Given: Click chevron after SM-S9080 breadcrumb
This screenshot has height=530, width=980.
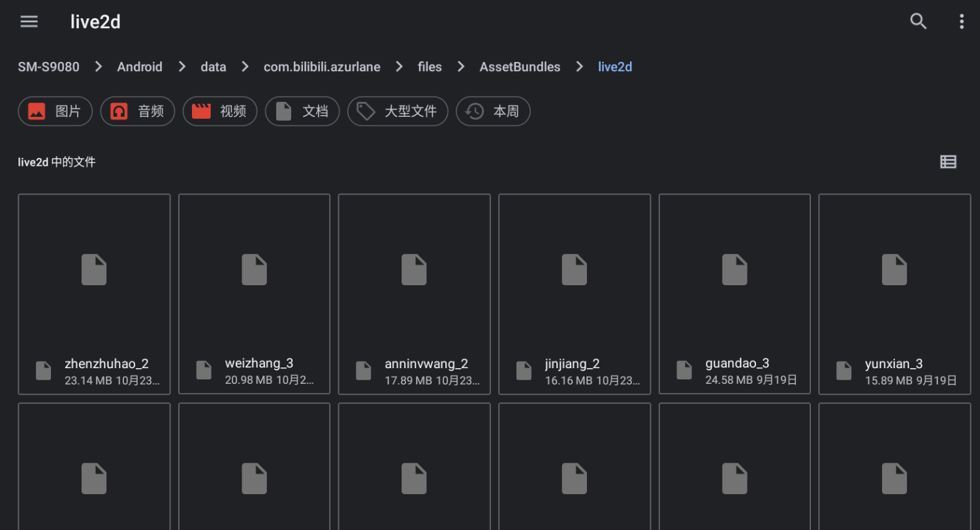Looking at the screenshot, I should (x=99, y=67).
